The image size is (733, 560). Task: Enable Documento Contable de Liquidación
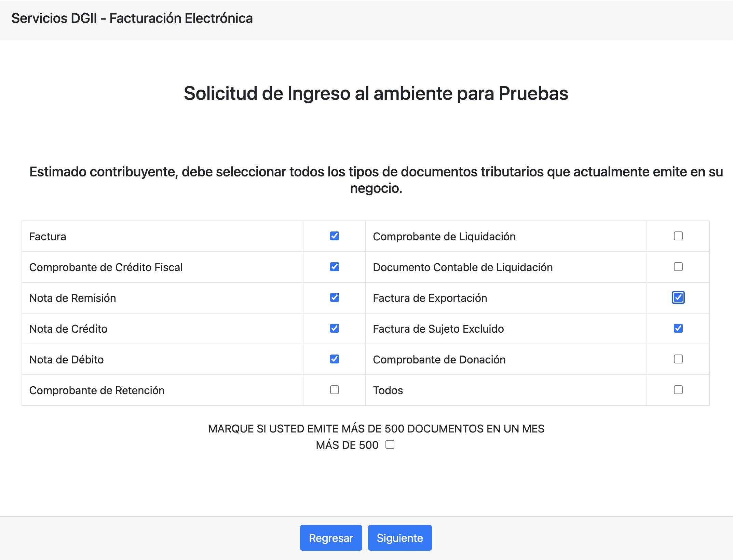point(678,267)
